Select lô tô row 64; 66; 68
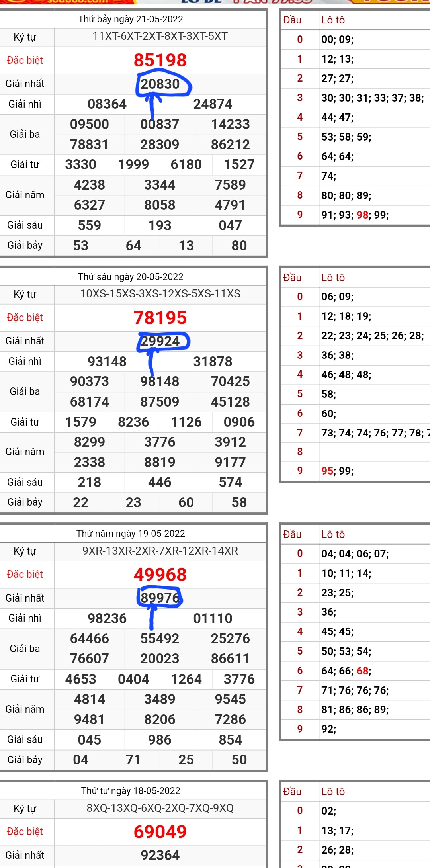The image size is (430, 868). click(346, 671)
